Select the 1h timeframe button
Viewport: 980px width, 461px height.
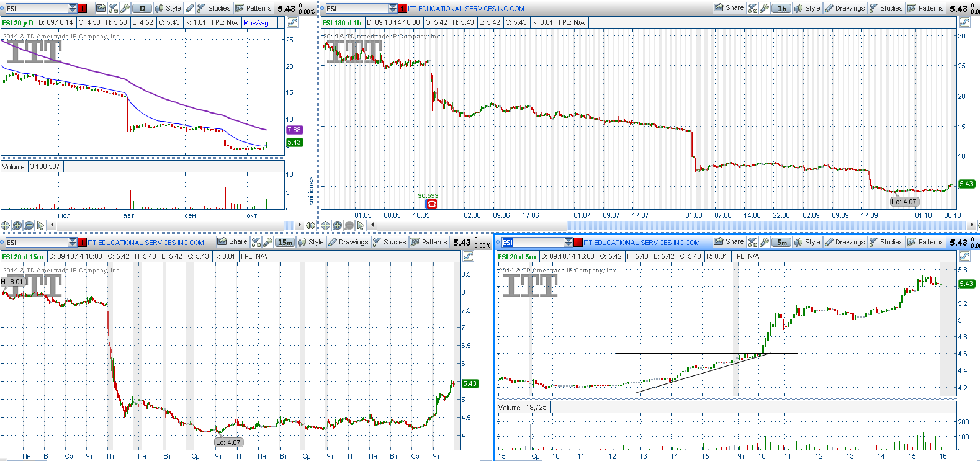coord(782,8)
